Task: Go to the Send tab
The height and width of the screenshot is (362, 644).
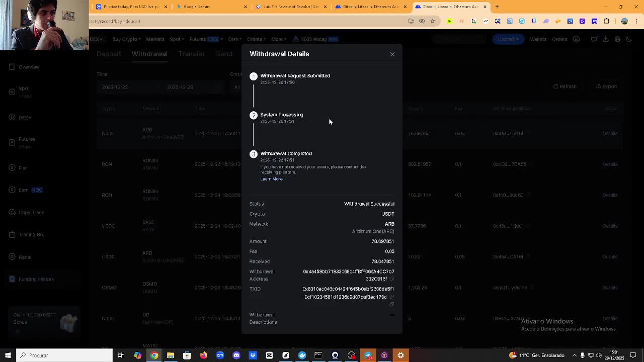Action: click(x=224, y=54)
